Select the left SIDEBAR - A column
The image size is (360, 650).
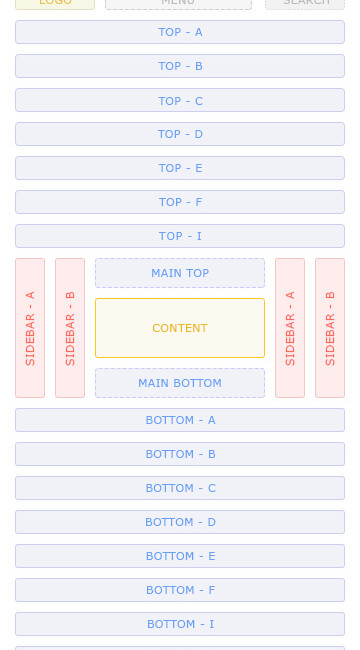point(30,328)
